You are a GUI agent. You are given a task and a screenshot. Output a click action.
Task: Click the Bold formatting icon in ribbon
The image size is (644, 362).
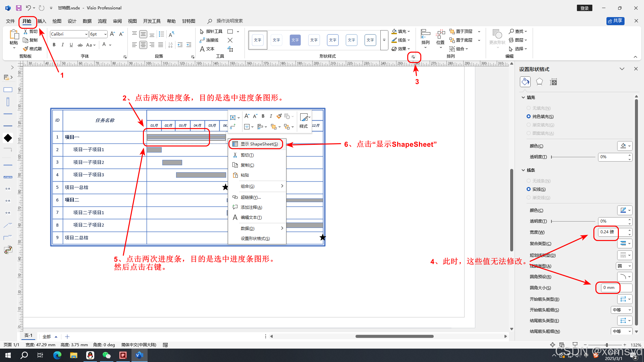click(54, 45)
